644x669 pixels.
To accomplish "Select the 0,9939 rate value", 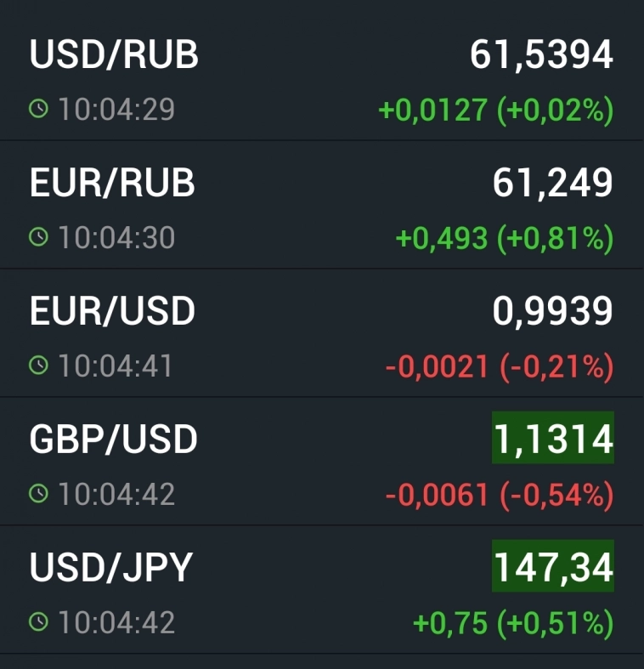I will [552, 312].
